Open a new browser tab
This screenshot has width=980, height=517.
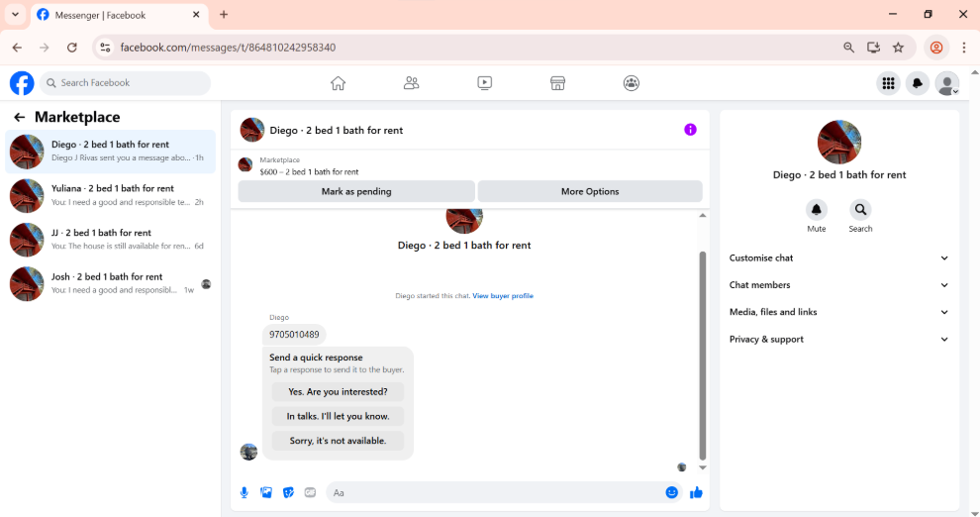point(224,15)
